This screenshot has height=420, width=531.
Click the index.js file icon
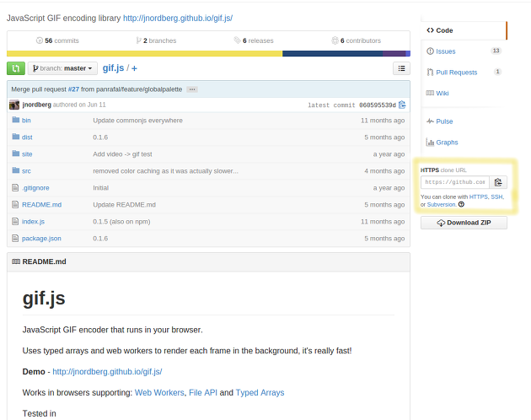[15, 221]
